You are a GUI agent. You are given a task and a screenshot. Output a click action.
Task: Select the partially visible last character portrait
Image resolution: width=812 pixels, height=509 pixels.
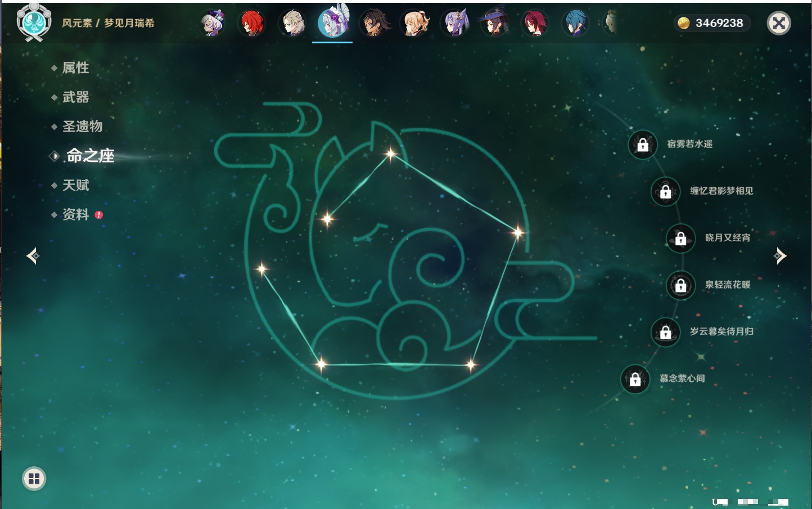(x=610, y=23)
